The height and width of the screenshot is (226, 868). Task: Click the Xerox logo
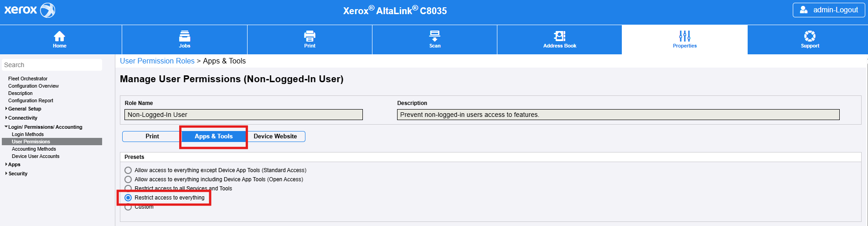[30, 10]
